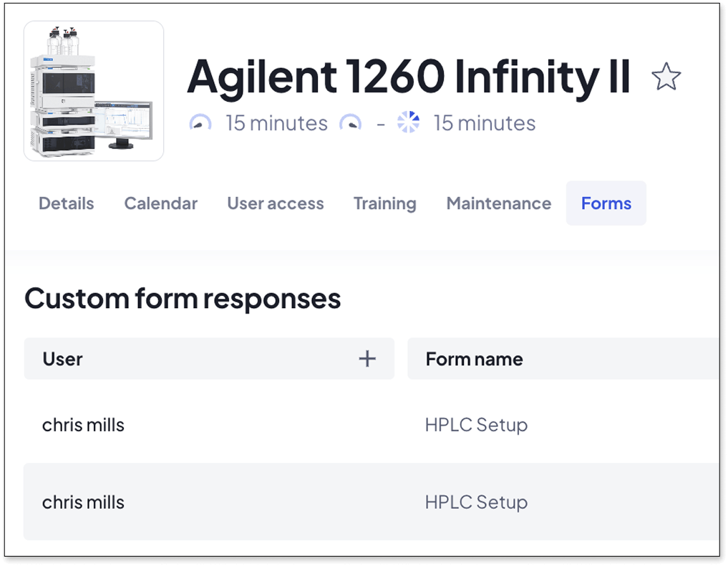
Task: Select chris mills in the first row
Action: (x=83, y=425)
